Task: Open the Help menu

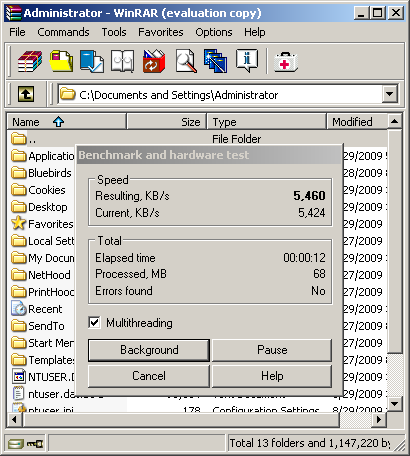Action: (x=255, y=32)
